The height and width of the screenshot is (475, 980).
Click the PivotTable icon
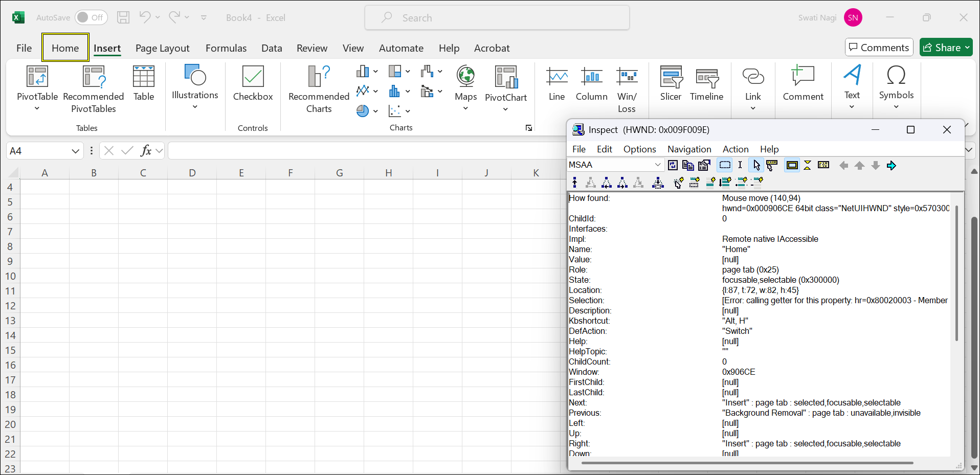[x=37, y=77]
